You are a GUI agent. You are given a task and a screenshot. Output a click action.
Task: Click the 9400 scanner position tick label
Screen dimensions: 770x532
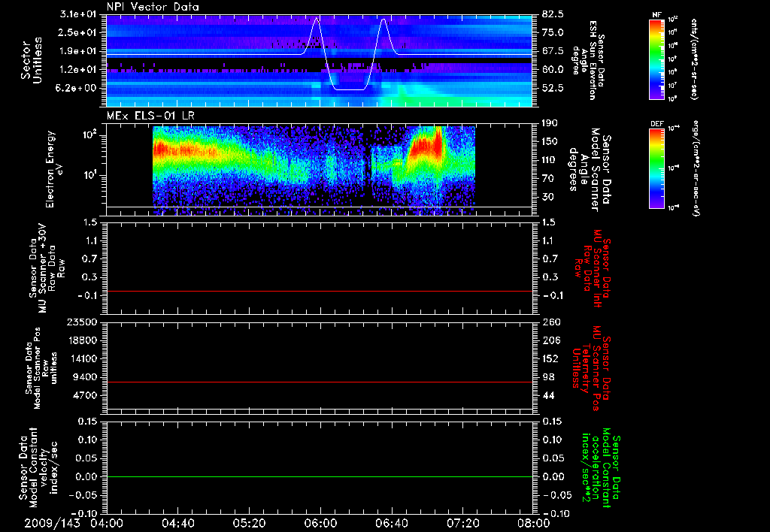point(86,377)
